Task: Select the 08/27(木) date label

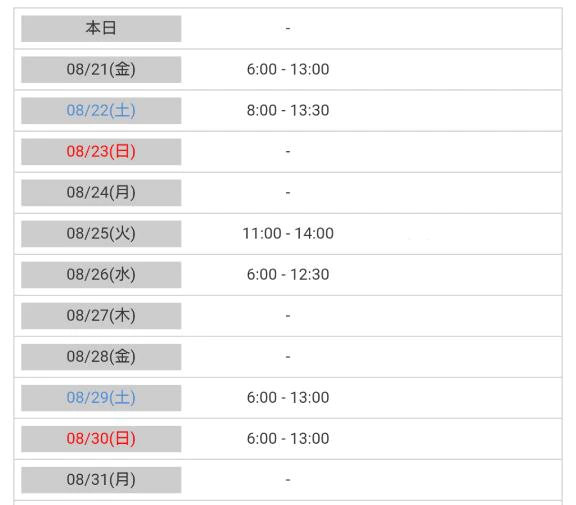Action: pos(101,316)
